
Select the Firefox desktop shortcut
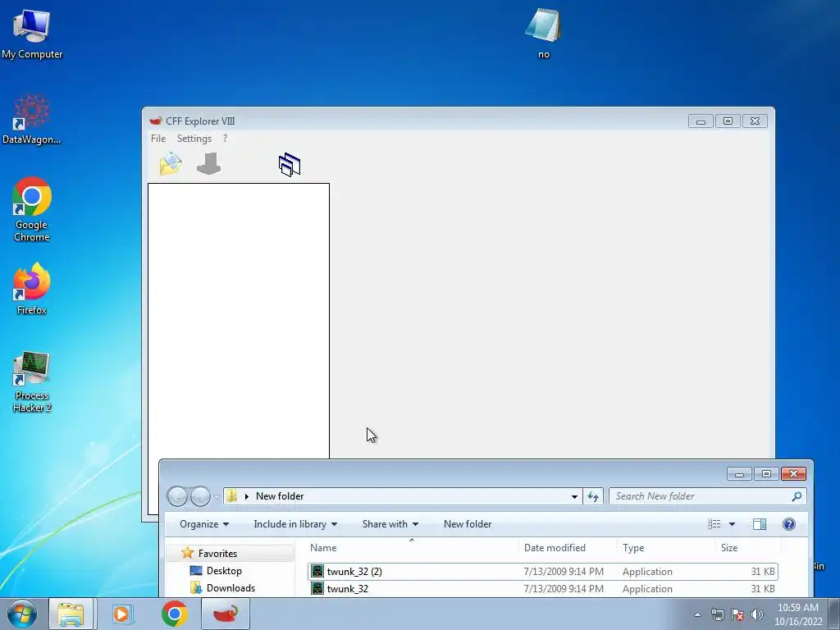32,289
